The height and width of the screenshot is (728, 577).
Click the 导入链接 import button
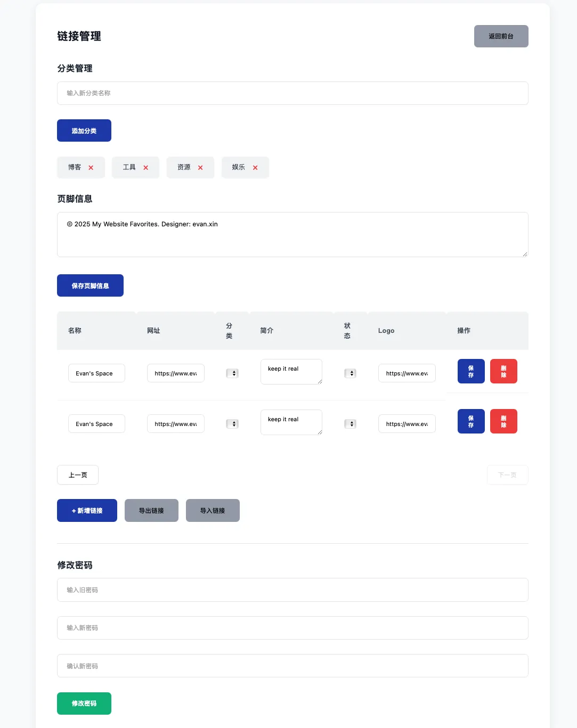point(213,510)
